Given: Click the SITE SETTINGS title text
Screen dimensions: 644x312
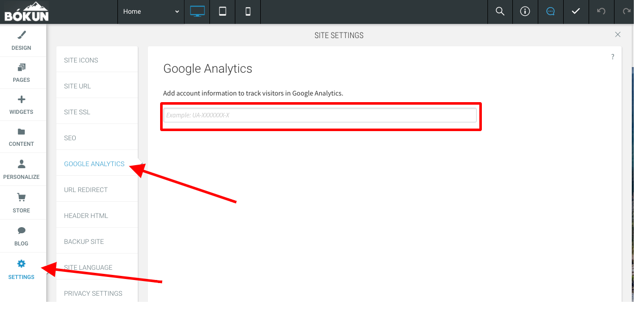Looking at the screenshot, I should 339,36.
